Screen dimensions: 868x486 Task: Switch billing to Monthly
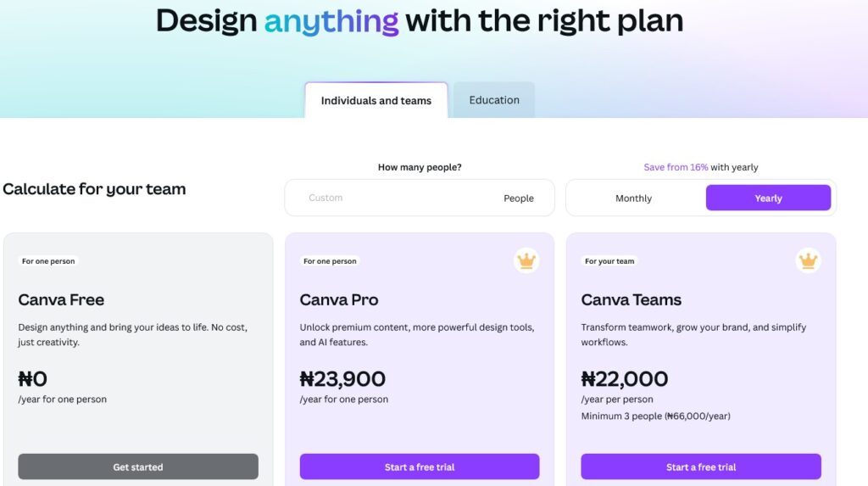(x=633, y=198)
